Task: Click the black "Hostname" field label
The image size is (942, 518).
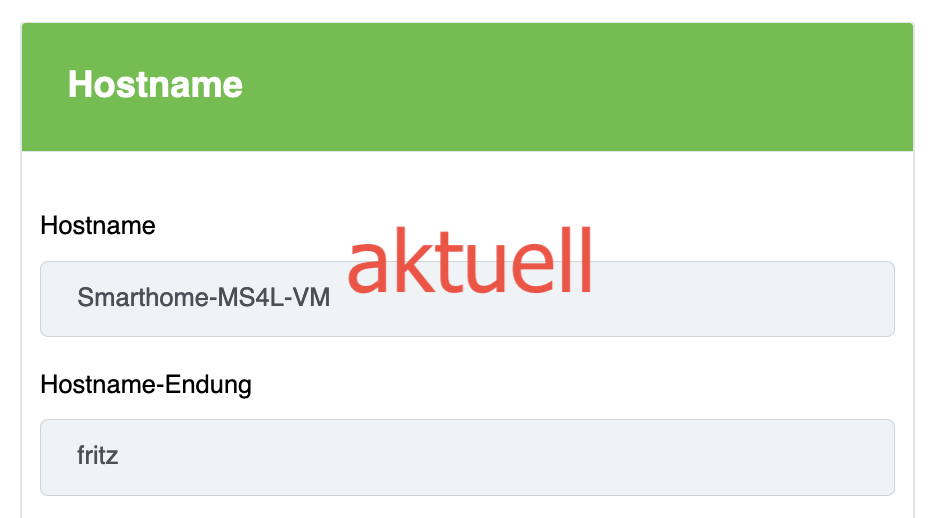Action: coord(98,226)
